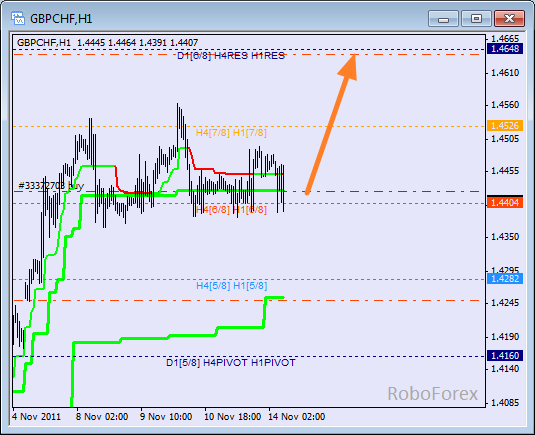Click the 1.4282 light blue price label
Image resolution: width=535 pixels, height=435 pixels.
pyautogui.click(x=505, y=279)
